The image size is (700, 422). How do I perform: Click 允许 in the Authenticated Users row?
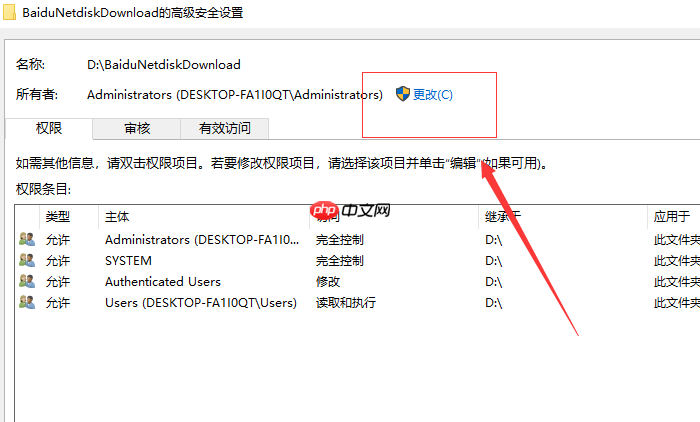58,282
